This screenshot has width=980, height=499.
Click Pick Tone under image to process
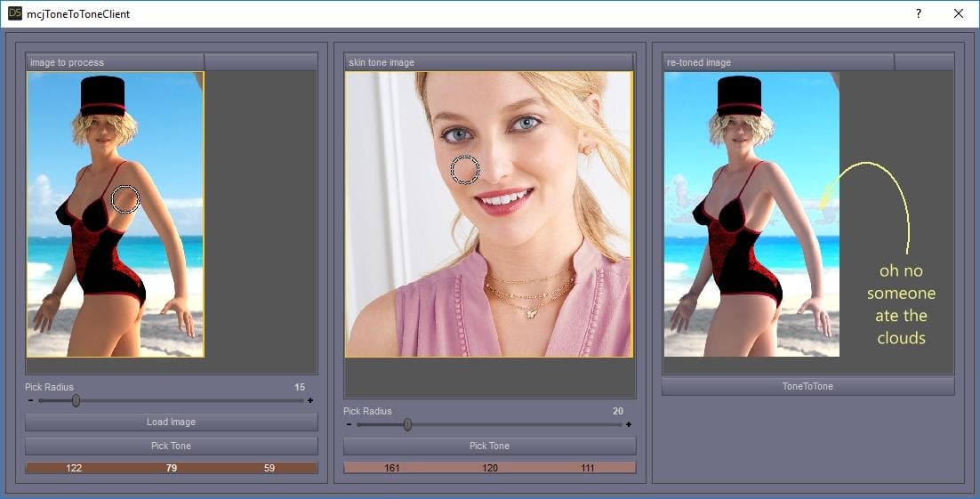click(x=172, y=446)
